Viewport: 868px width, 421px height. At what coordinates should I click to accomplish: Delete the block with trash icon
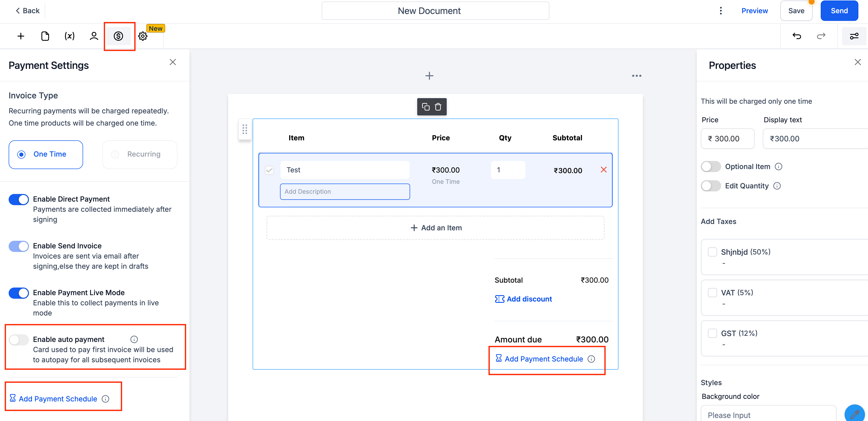tap(438, 107)
